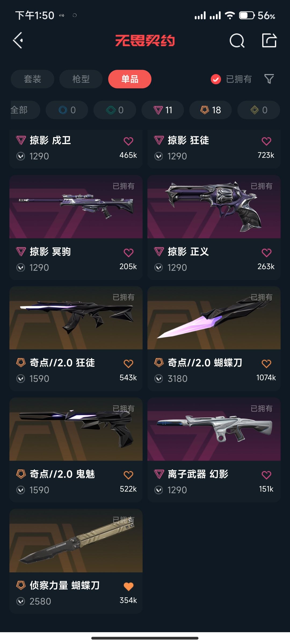Viewport: 290px width, 644px height.
Task: Open 掠影 冥驹 sniper skin thumbnail
Action: 76,207
